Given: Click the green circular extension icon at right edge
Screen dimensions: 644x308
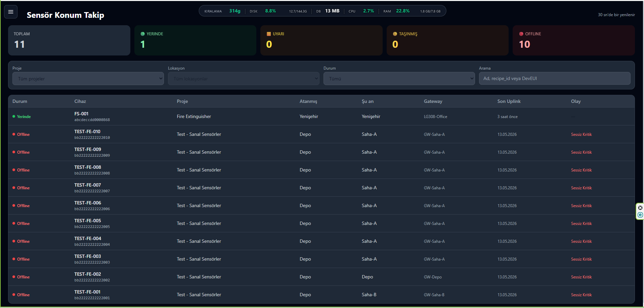Looking at the screenshot, I should [x=640, y=215].
